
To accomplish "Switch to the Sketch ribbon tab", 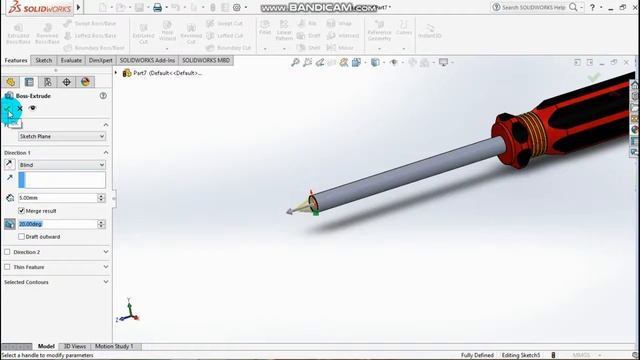I will [x=44, y=60].
